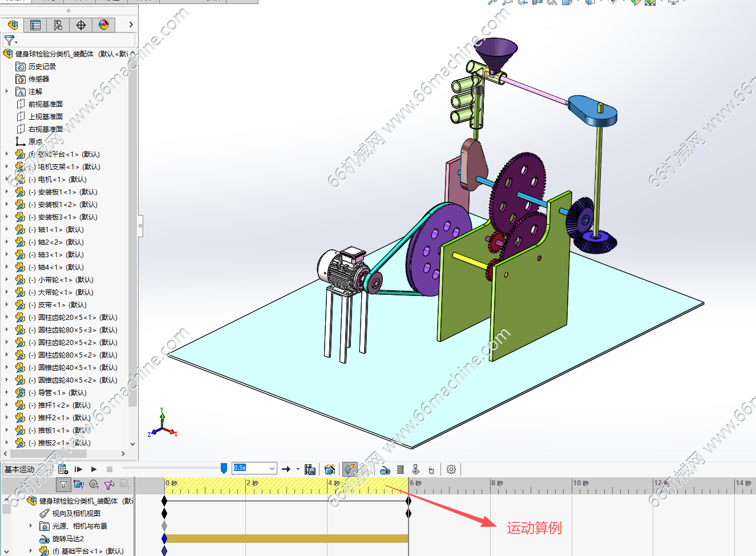Expand 光源、相机与布景 in motion tree

coord(31,526)
